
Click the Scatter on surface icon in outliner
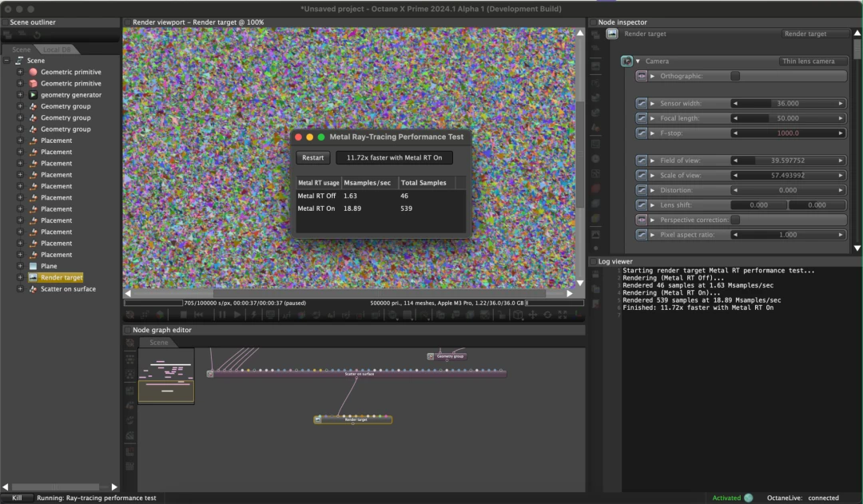point(33,289)
